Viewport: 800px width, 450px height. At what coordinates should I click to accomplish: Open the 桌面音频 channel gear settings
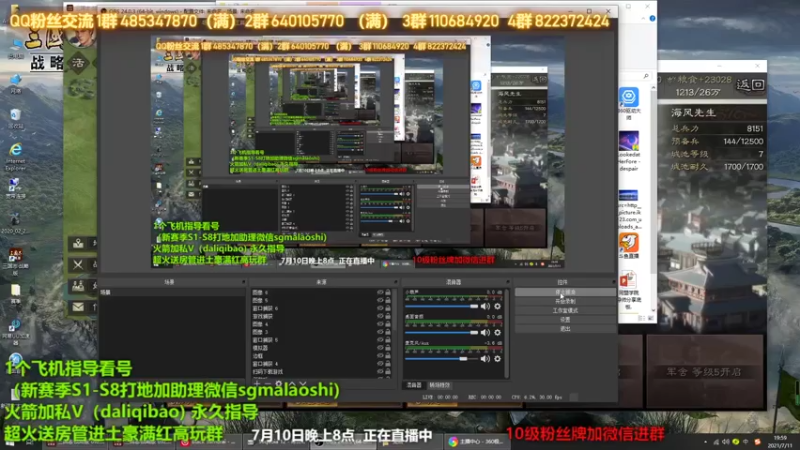pos(497,333)
